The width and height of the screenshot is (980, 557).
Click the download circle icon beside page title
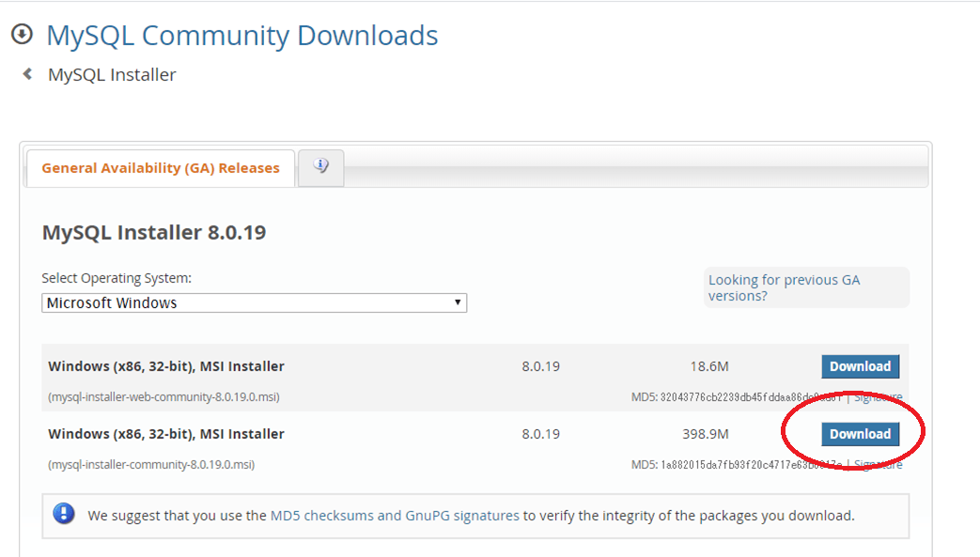coord(22,35)
